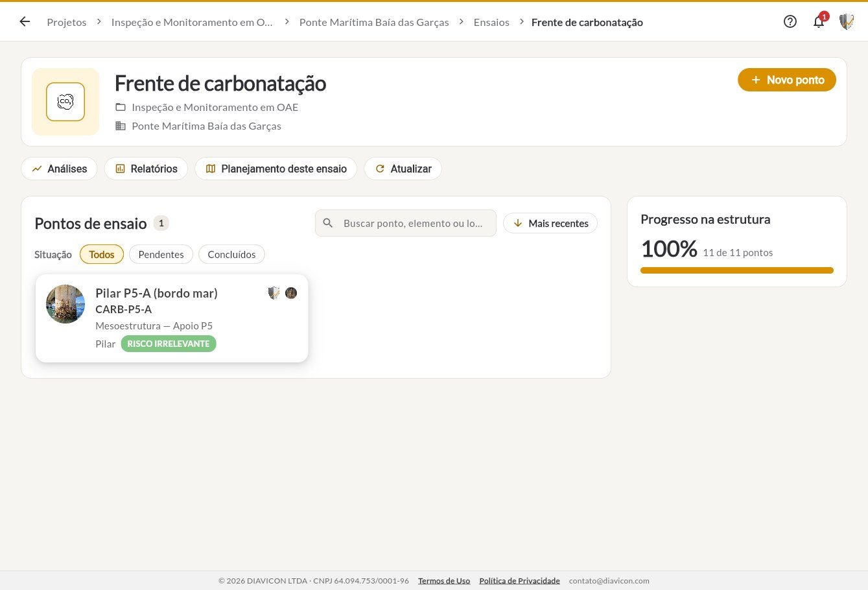Open Análises
Screen dimensions: 868x590
[59, 169]
